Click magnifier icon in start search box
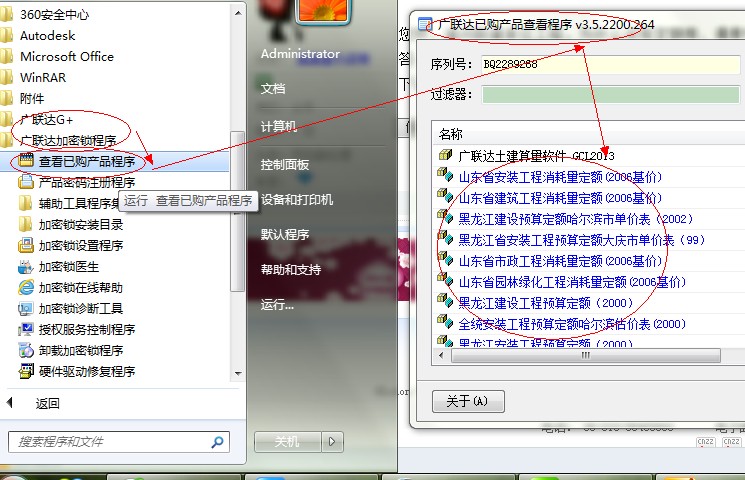745x480 pixels. pos(217,442)
